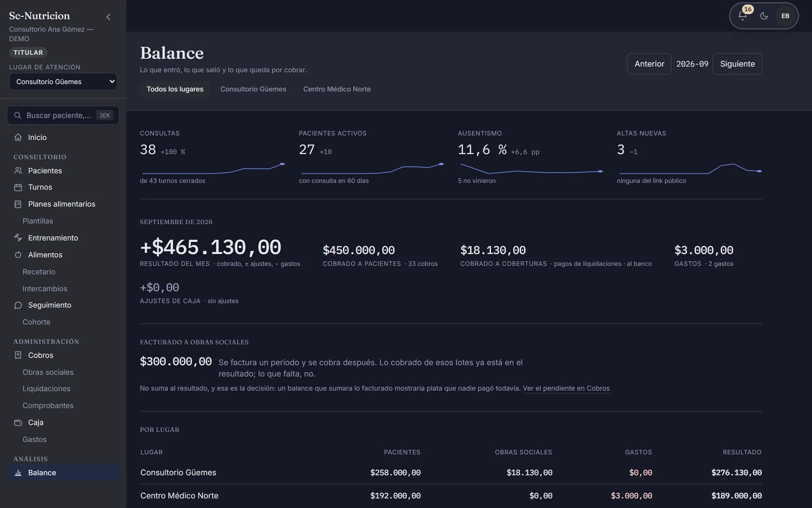Image resolution: width=812 pixels, height=508 pixels.
Task: Click the Seguimiento chat bubble icon
Action: tap(18, 305)
